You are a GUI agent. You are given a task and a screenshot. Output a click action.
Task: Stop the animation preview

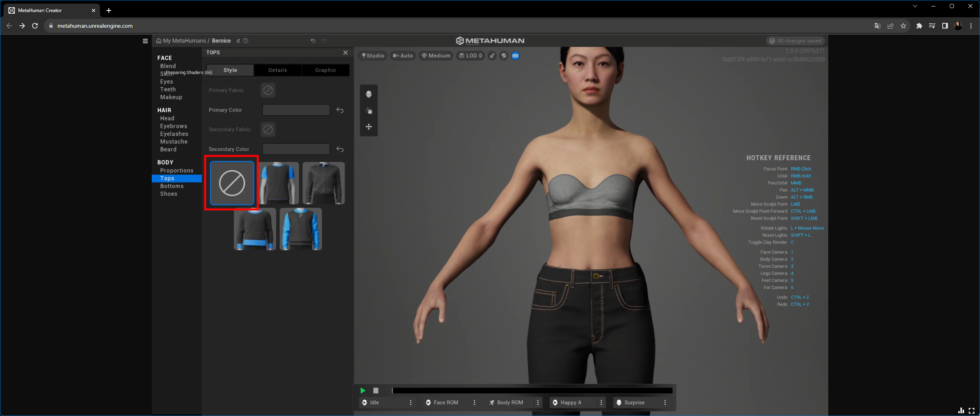click(376, 391)
